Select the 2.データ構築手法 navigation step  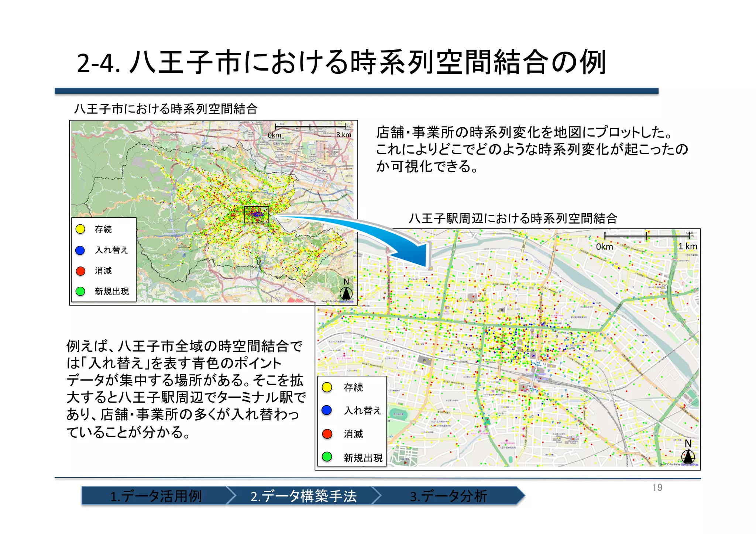click(x=303, y=496)
